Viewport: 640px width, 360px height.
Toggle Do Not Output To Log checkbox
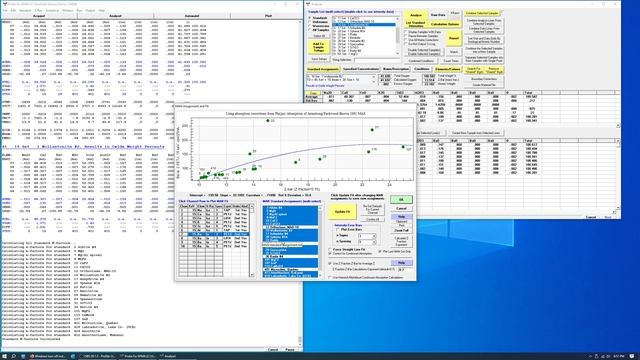coord(420,44)
